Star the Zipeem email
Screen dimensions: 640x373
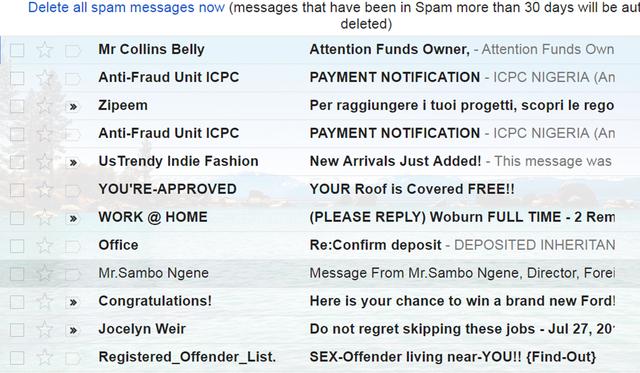tap(44, 106)
